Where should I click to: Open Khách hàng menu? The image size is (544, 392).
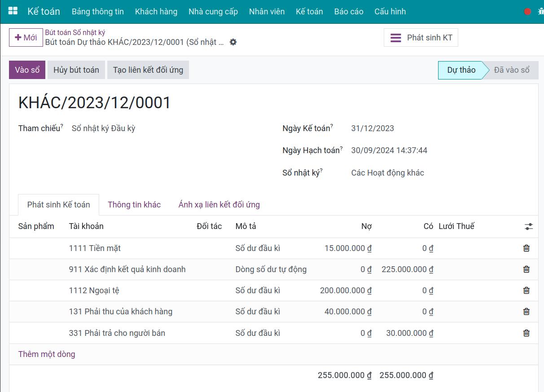[156, 12]
